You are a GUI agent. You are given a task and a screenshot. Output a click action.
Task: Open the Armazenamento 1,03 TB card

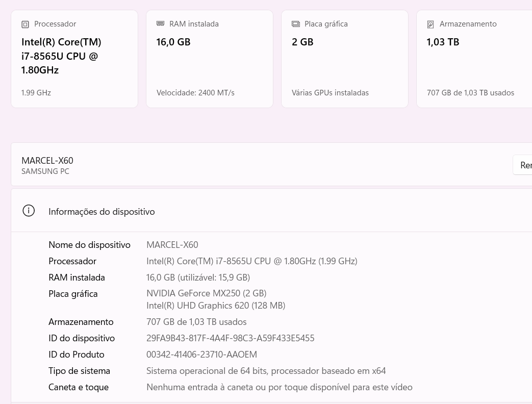[x=474, y=59]
